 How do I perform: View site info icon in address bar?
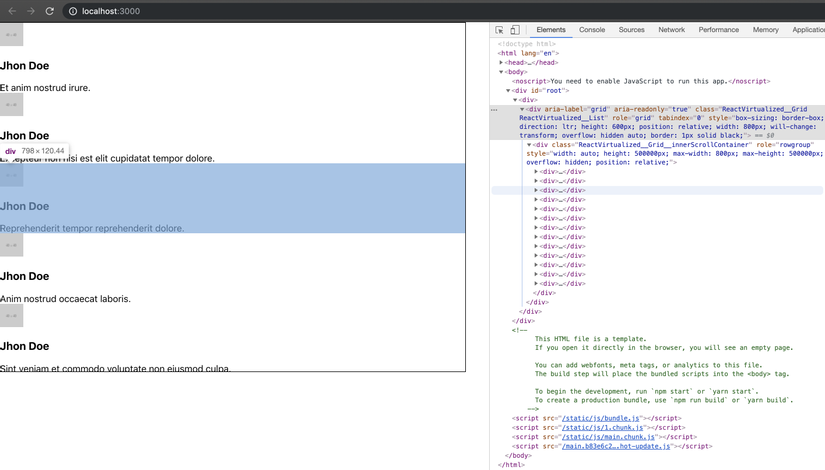[73, 11]
